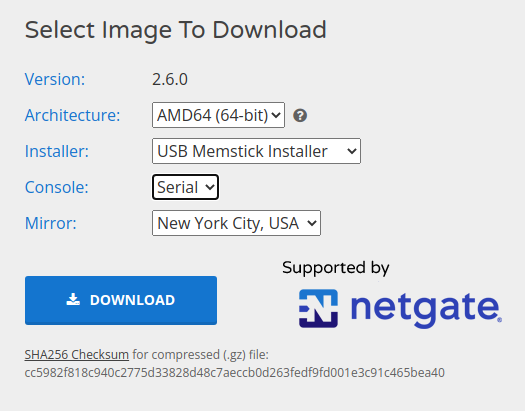525x411 pixels.
Task: Click the help question mark icon beside Architecture
Action: click(300, 115)
